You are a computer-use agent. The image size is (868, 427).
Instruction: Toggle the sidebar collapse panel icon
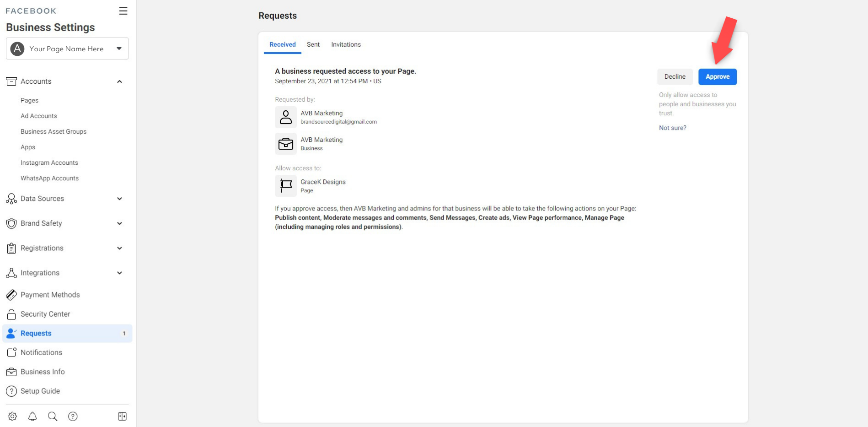tap(122, 416)
